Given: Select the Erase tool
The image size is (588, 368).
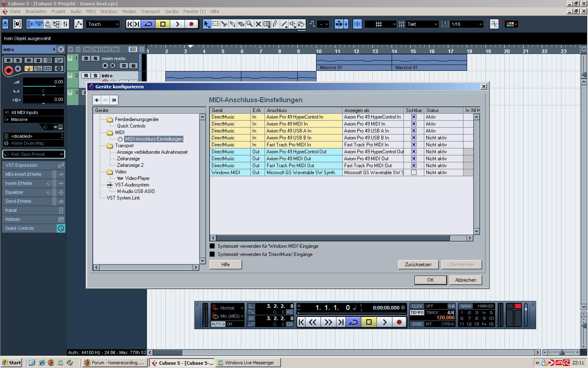Looking at the screenshot, I should 241,24.
